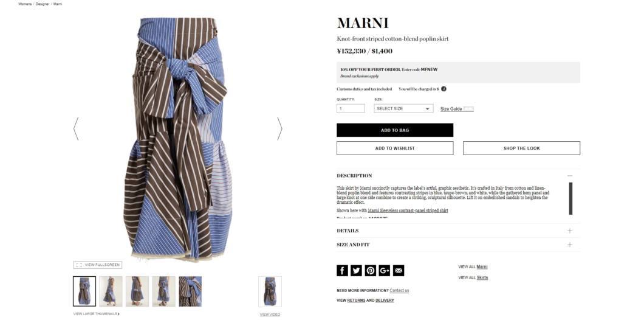644x320 pixels.
Task: Go to Designer breadcrumb
Action: click(x=43, y=4)
